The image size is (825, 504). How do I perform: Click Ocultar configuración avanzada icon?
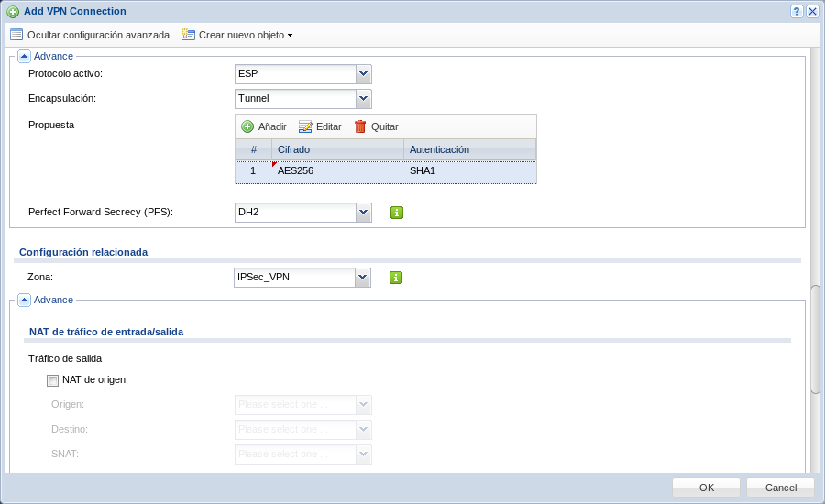pos(16,35)
